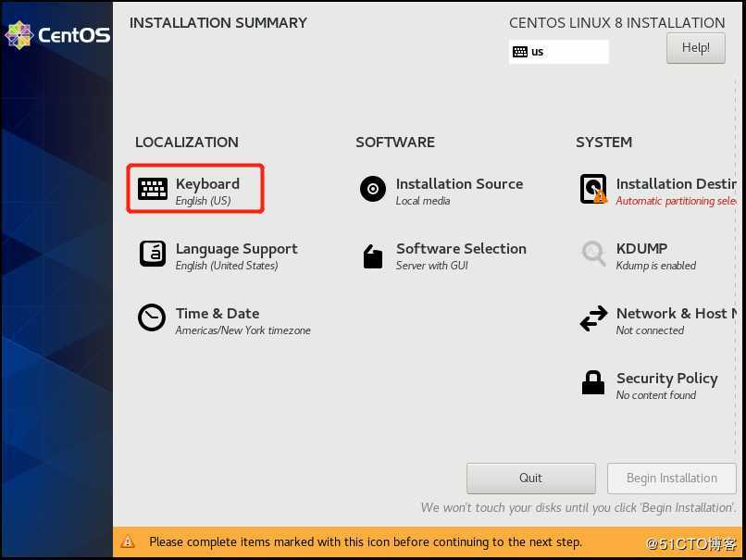Screen dimensions: 746x560
Task: Open the Security Policy lock icon
Action: coord(593,382)
